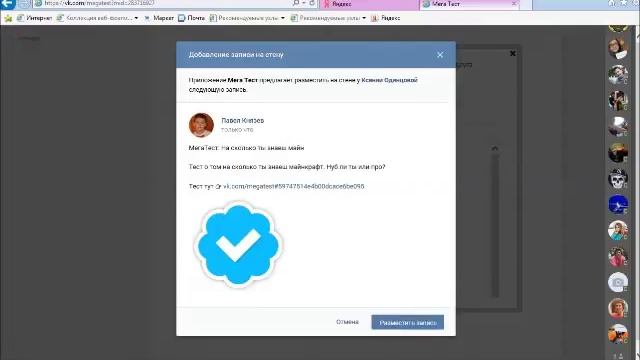Open the search magnifier in the address bar
The height and width of the screenshot is (360, 640).
(296, 3)
